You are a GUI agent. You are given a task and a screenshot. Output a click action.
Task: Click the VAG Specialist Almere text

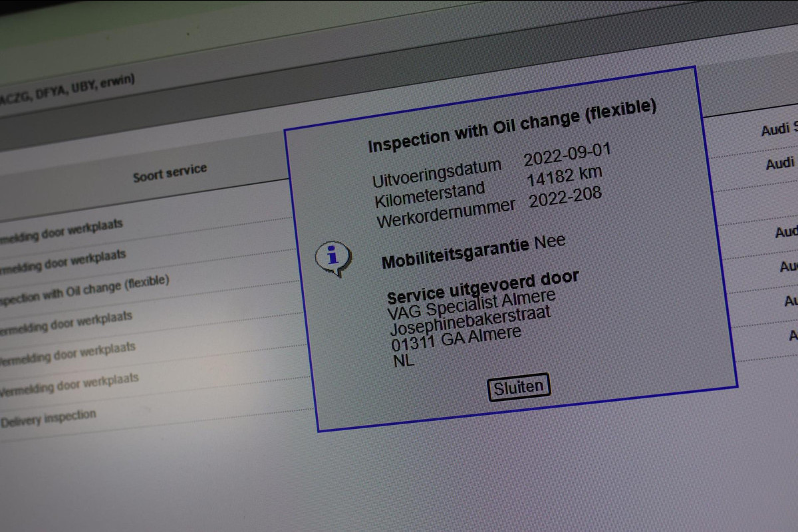[471, 305]
